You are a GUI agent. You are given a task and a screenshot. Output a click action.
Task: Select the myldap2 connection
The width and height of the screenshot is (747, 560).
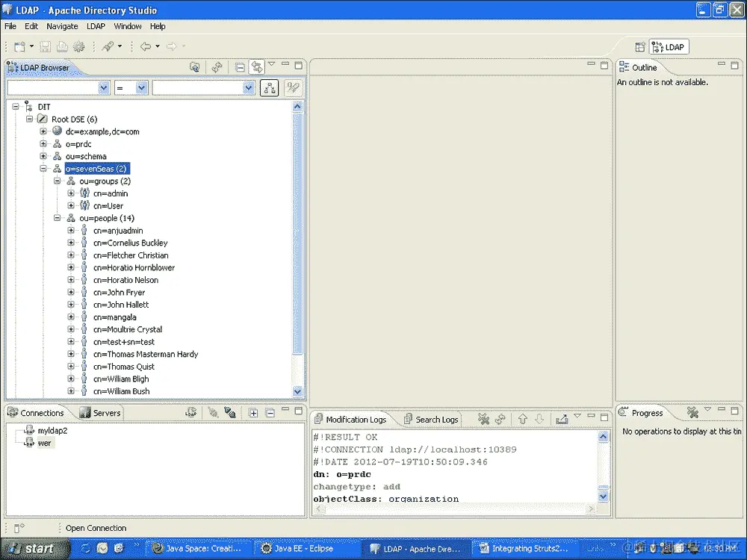[x=52, y=431]
